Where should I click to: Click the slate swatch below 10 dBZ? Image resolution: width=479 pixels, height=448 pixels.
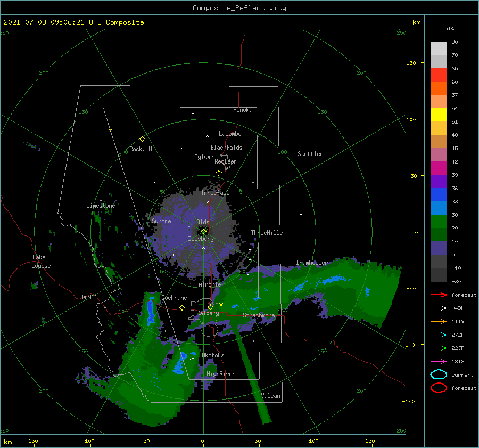coord(439,248)
